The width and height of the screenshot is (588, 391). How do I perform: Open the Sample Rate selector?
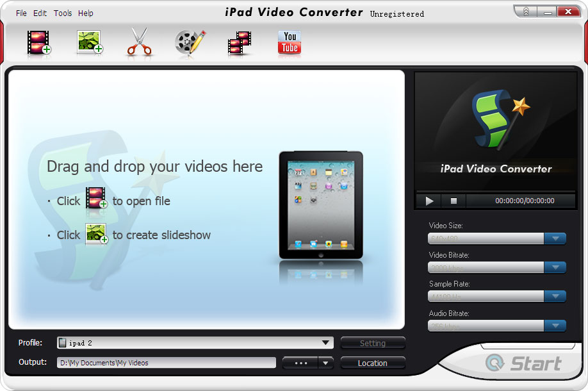point(555,296)
